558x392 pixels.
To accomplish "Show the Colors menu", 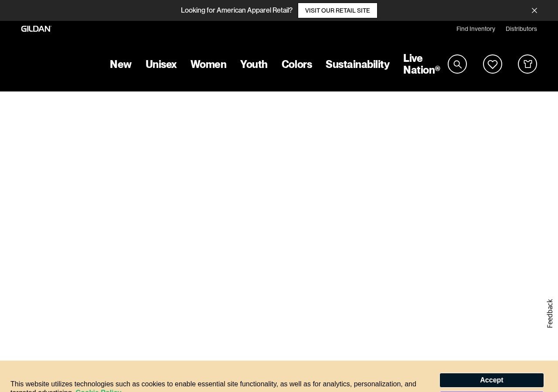I will [x=297, y=64].
